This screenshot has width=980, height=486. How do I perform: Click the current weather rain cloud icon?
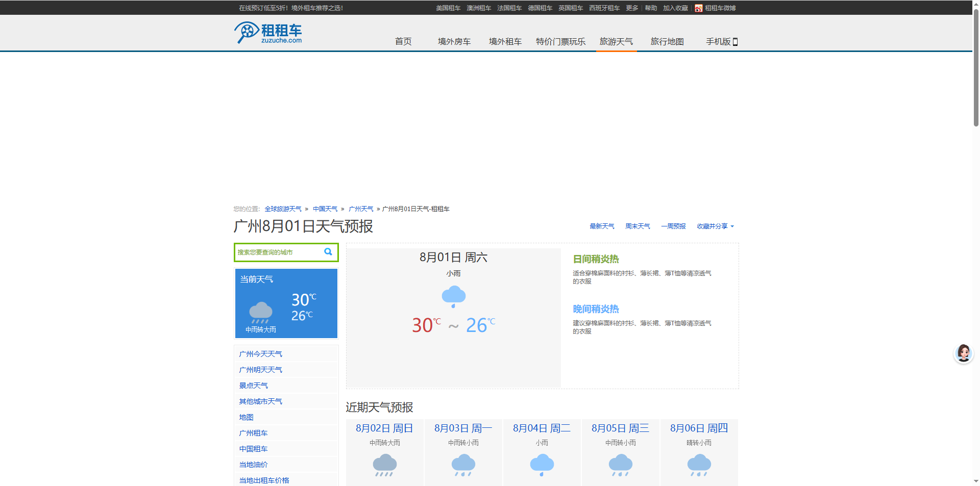point(260,312)
